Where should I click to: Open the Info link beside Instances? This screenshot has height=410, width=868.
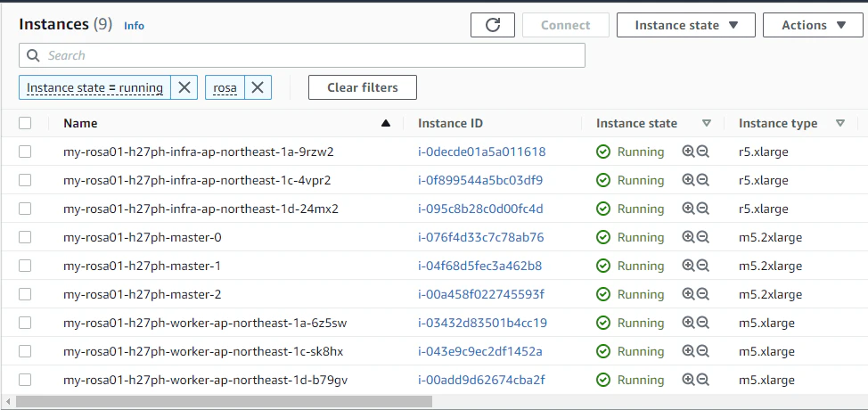click(134, 26)
